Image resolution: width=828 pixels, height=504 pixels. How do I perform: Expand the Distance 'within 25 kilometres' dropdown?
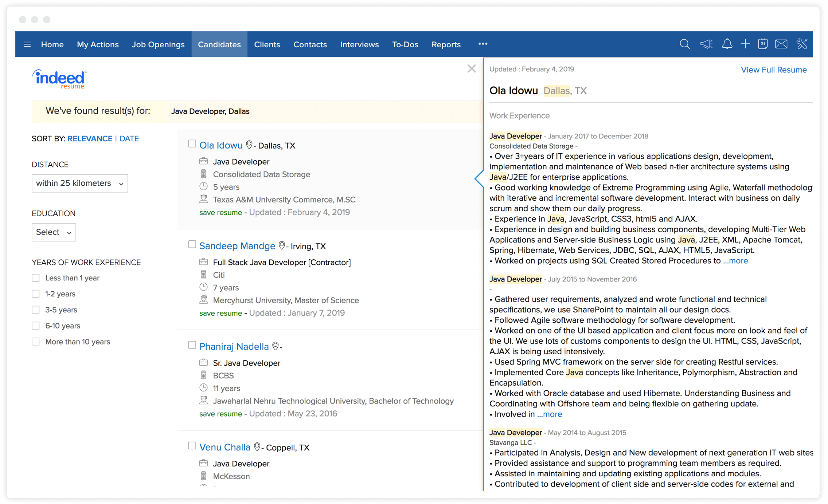point(80,182)
